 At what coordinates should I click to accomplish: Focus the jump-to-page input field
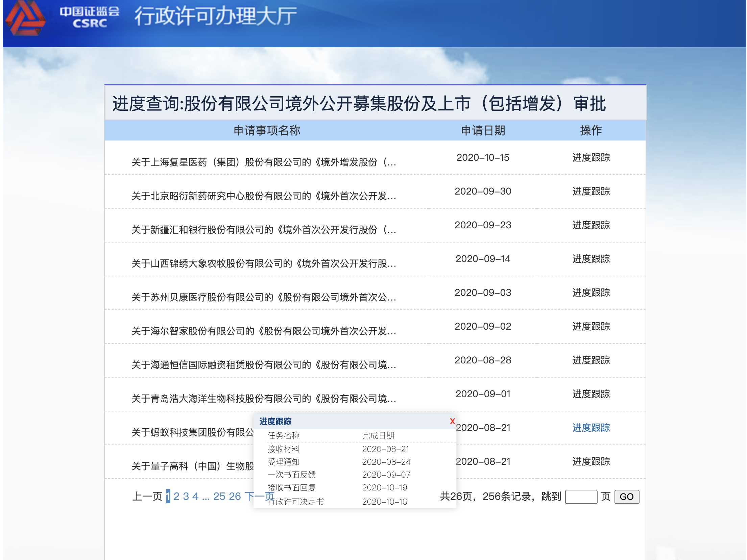(581, 497)
